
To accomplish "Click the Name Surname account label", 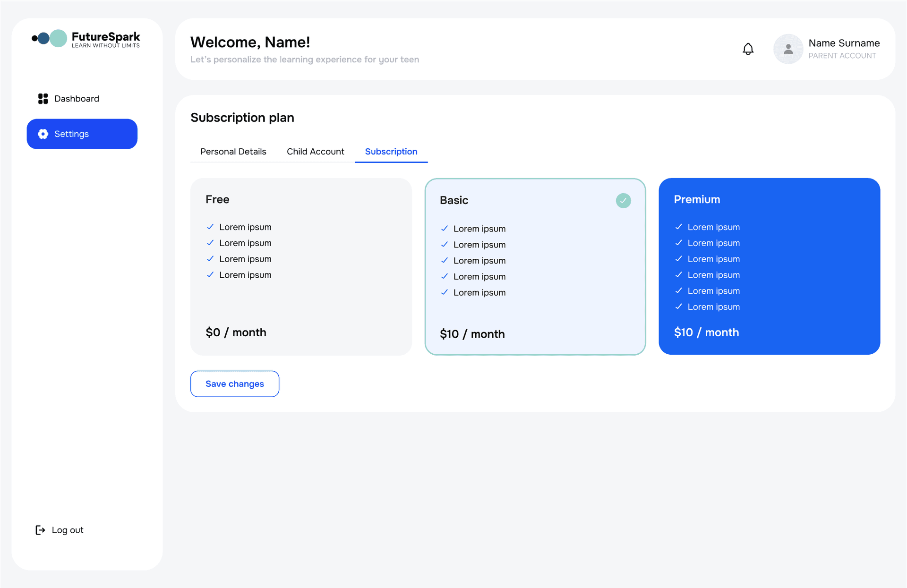I will pos(844,43).
